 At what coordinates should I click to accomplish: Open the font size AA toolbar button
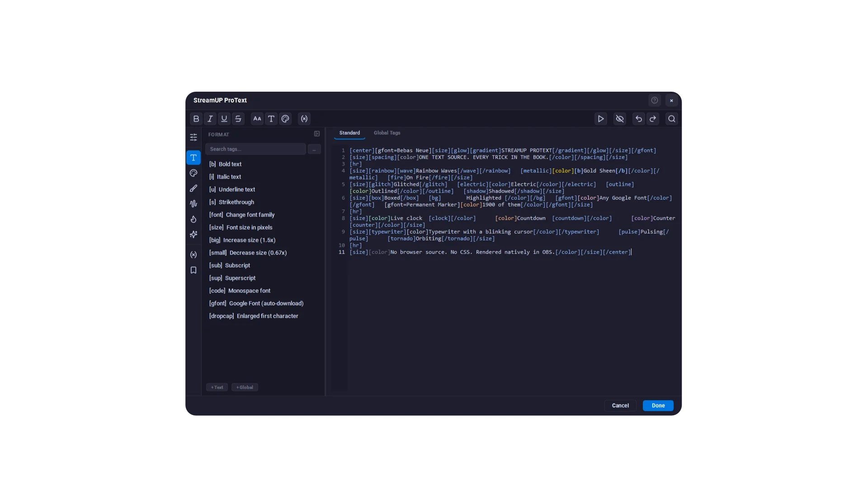(x=257, y=119)
